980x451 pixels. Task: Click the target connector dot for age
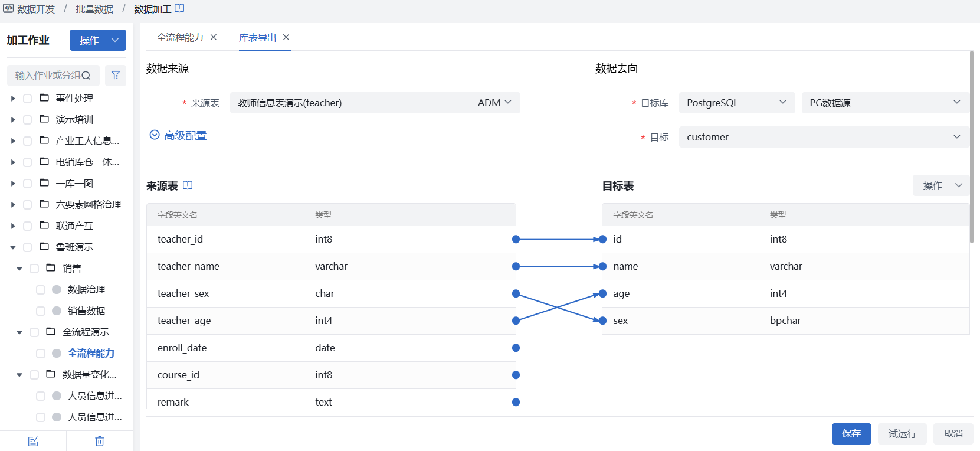pyautogui.click(x=602, y=293)
